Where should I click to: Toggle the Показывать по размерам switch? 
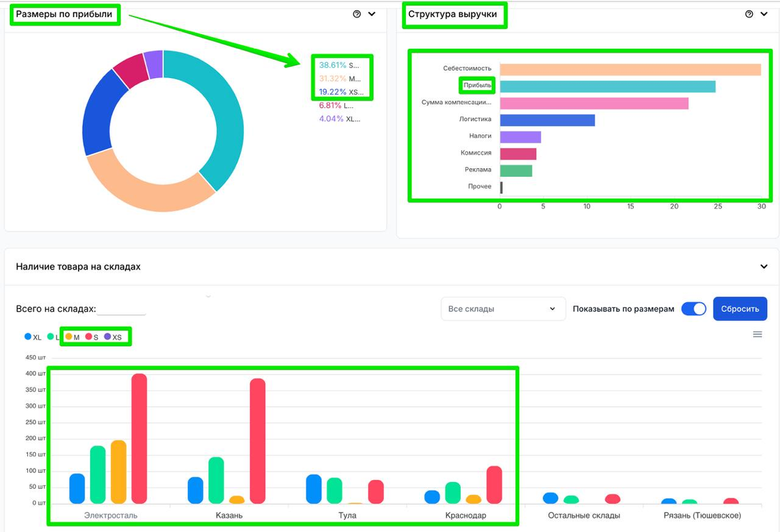tap(694, 309)
